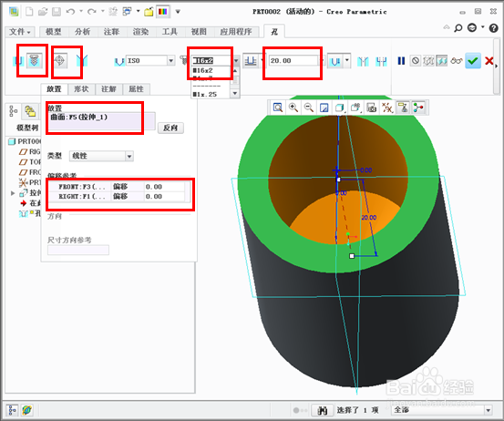The height and width of the screenshot is (421, 504).
Task: Toggle the annotation display icon
Action: pyautogui.click(x=403, y=108)
